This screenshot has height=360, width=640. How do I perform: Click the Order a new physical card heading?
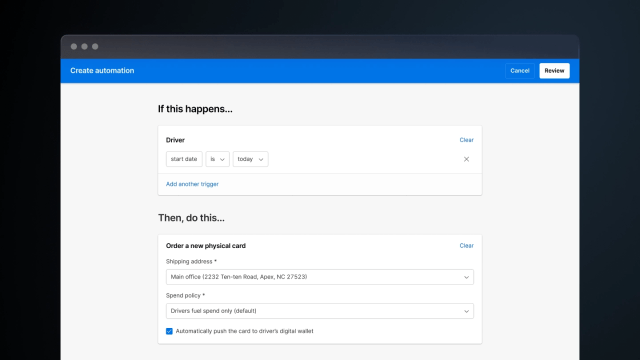(206, 246)
